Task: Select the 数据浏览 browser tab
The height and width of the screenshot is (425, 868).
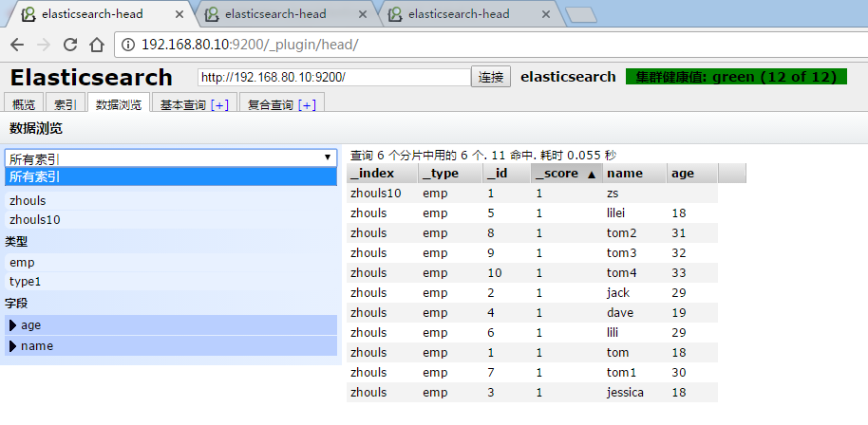Action: coord(119,104)
